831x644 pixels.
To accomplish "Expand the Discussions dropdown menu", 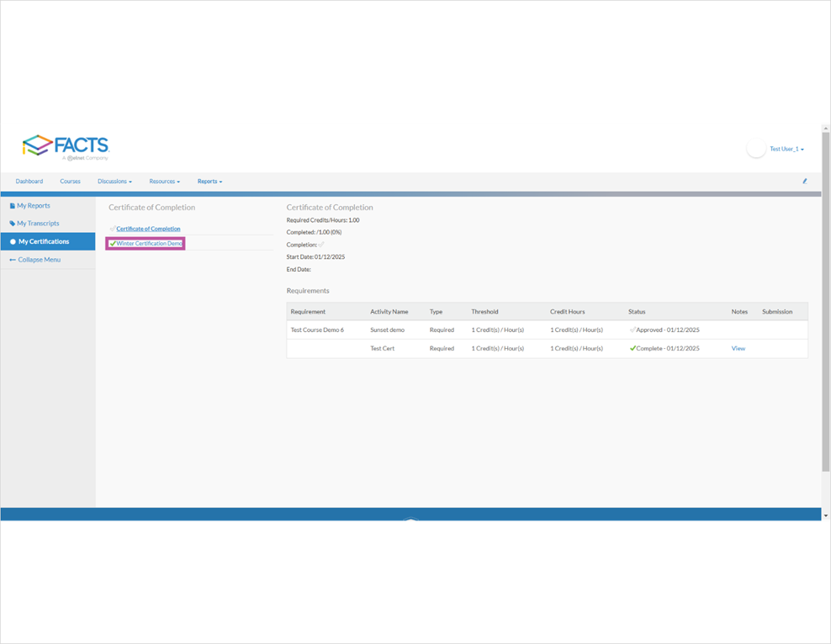I will coord(114,181).
